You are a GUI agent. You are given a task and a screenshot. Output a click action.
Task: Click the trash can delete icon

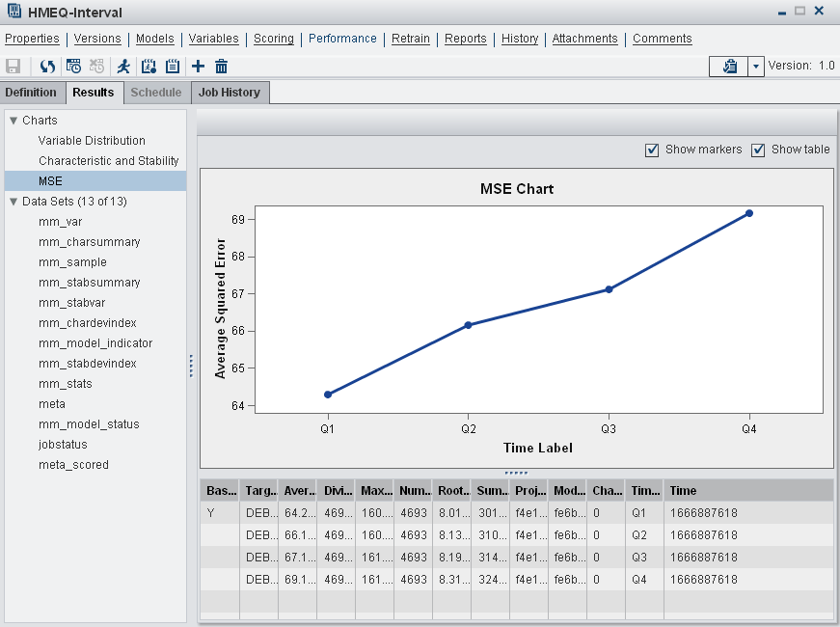pos(222,67)
